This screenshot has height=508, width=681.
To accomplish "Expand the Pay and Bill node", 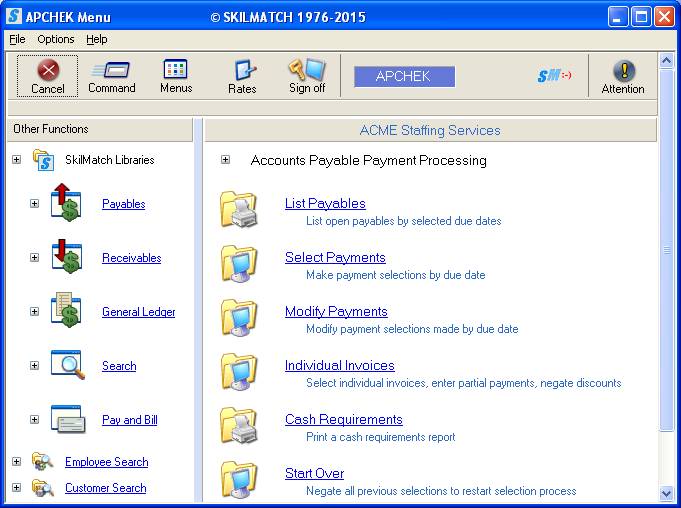I will pyautogui.click(x=34, y=419).
